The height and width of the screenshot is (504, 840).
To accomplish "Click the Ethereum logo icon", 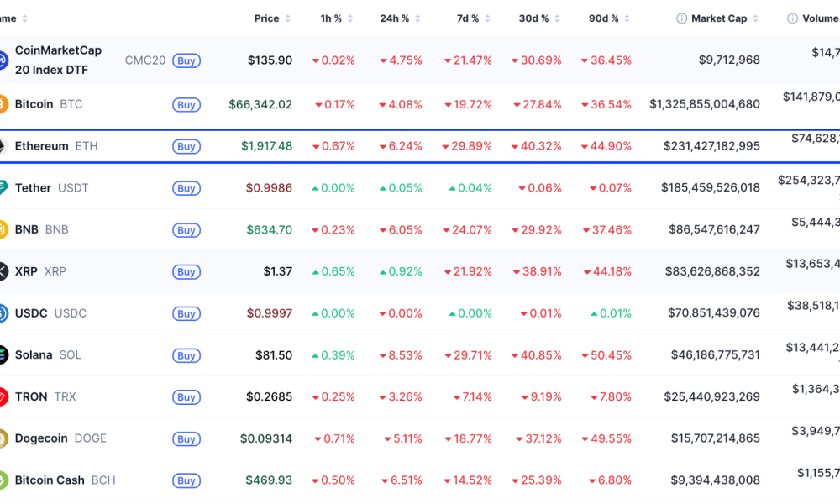I will 6,145.
